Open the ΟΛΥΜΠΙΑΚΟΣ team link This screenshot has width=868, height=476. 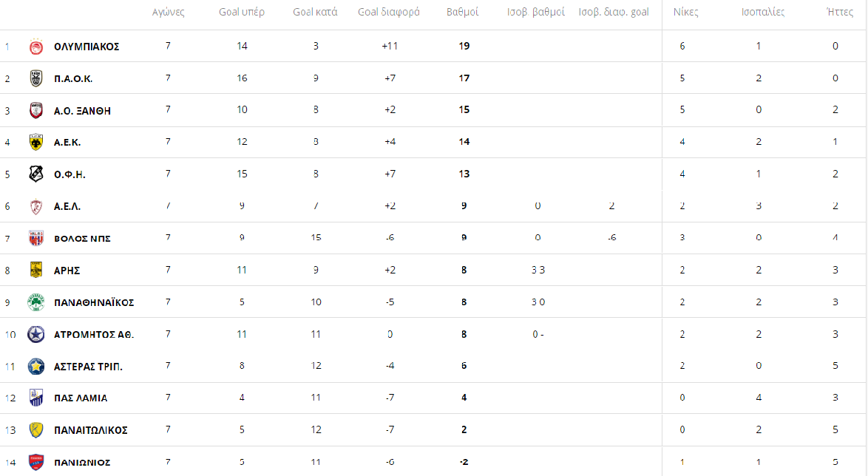tap(87, 47)
